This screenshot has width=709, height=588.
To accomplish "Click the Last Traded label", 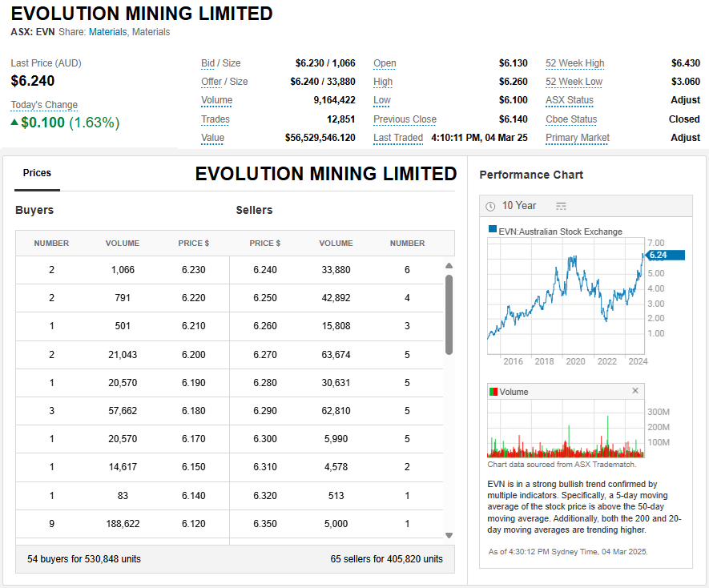I will [397, 138].
